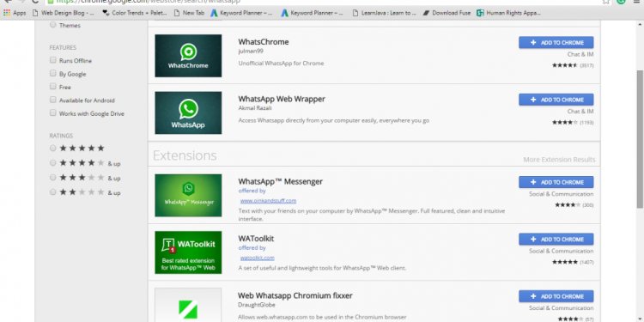Click Web Whatsapp Chromium fixxer thumbnail

[188, 305]
